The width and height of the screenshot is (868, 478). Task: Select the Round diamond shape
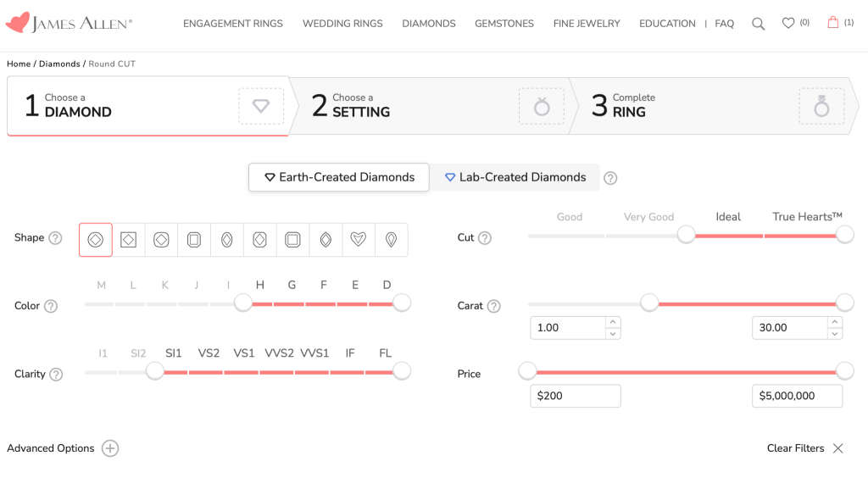[x=95, y=240]
